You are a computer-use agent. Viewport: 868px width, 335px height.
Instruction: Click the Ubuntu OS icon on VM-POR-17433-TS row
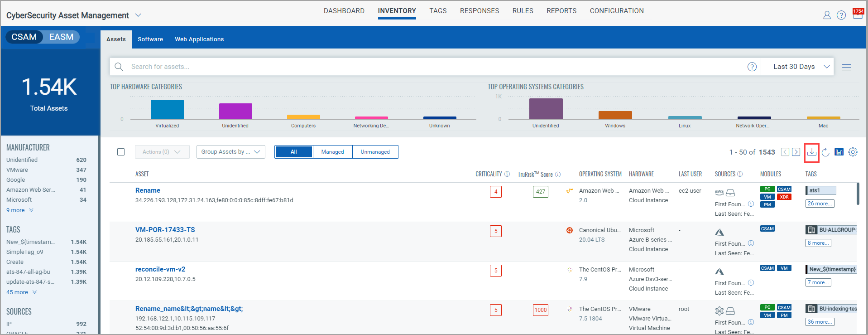[x=570, y=230]
